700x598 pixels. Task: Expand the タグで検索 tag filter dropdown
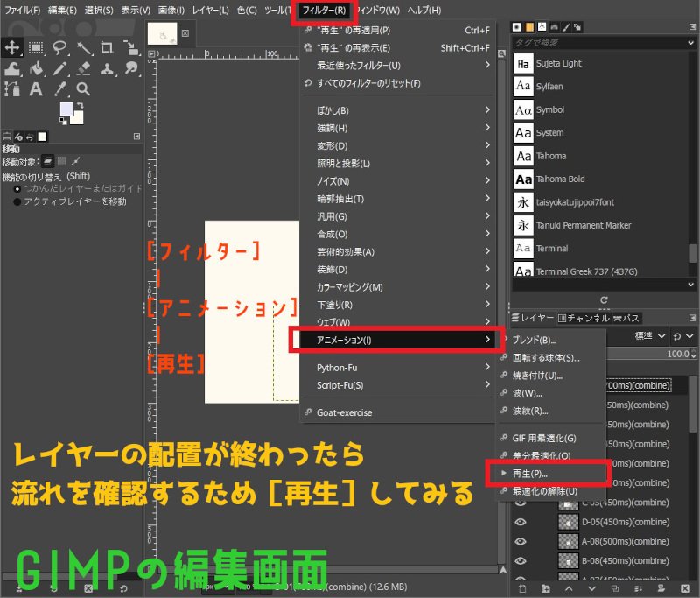pos(690,43)
